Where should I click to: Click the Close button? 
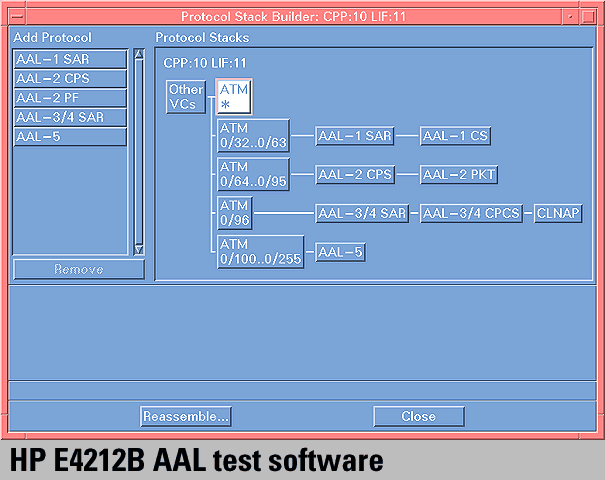click(x=418, y=416)
